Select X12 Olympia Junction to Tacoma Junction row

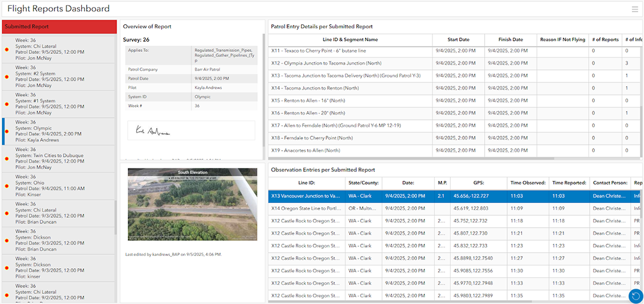tap(453, 63)
